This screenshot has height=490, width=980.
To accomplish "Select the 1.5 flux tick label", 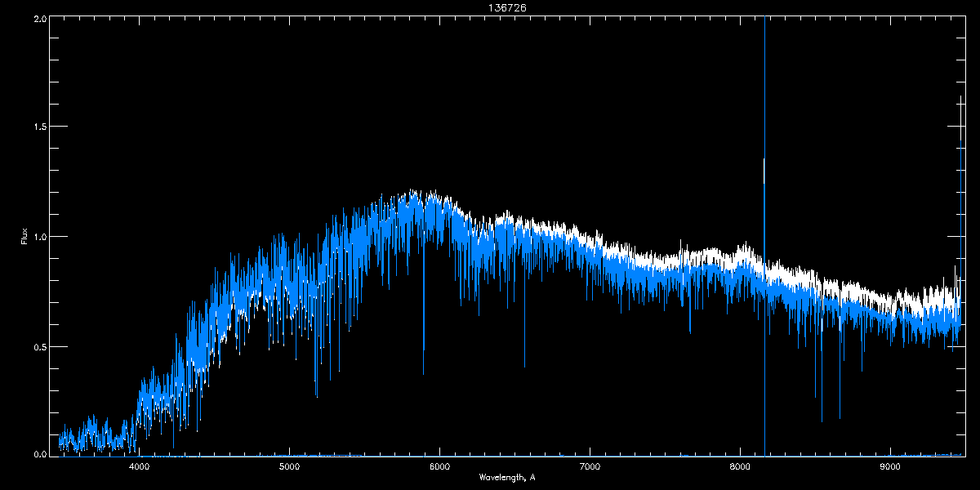I will (x=40, y=127).
